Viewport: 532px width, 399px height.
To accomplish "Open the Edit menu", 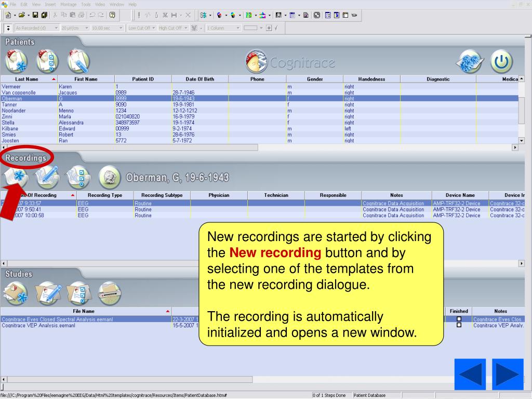I will pyautogui.click(x=24, y=4).
